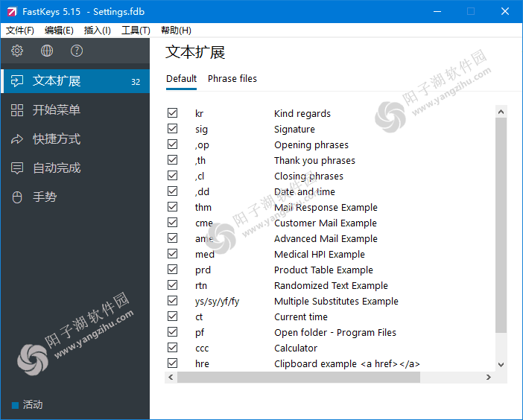523x420 pixels.
Task: Disable the ,dd Date and time checkbox
Action: [172, 191]
